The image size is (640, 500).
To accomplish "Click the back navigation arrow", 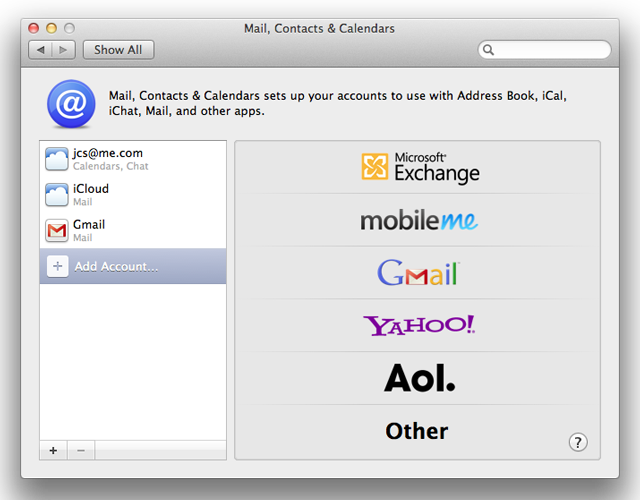I will tap(40, 50).
